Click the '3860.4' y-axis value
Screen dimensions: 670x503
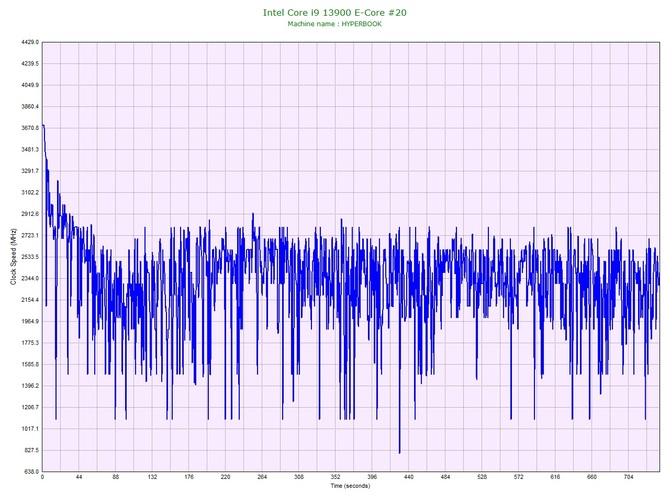click(30, 106)
